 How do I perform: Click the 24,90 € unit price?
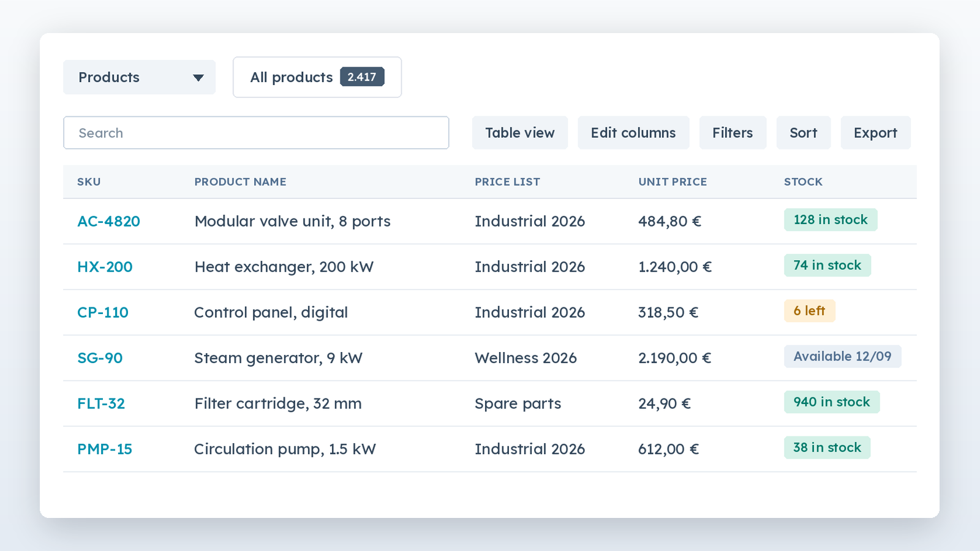coord(665,403)
